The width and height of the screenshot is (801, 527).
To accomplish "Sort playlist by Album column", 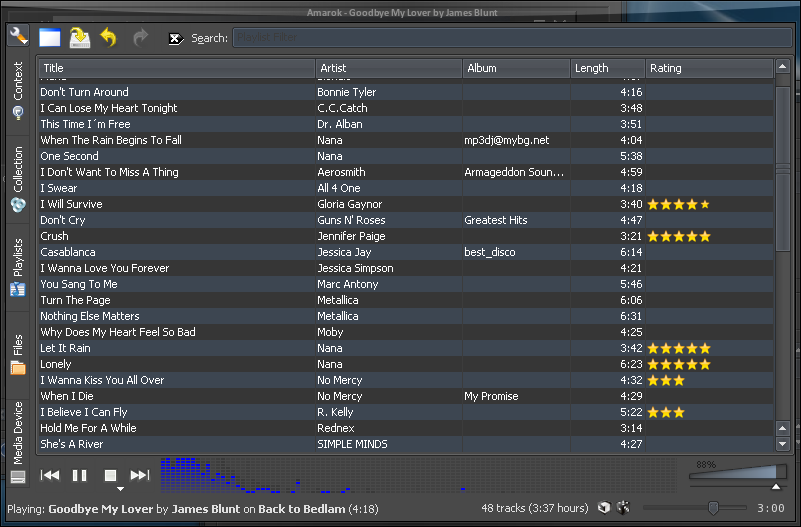I will tap(516, 68).
